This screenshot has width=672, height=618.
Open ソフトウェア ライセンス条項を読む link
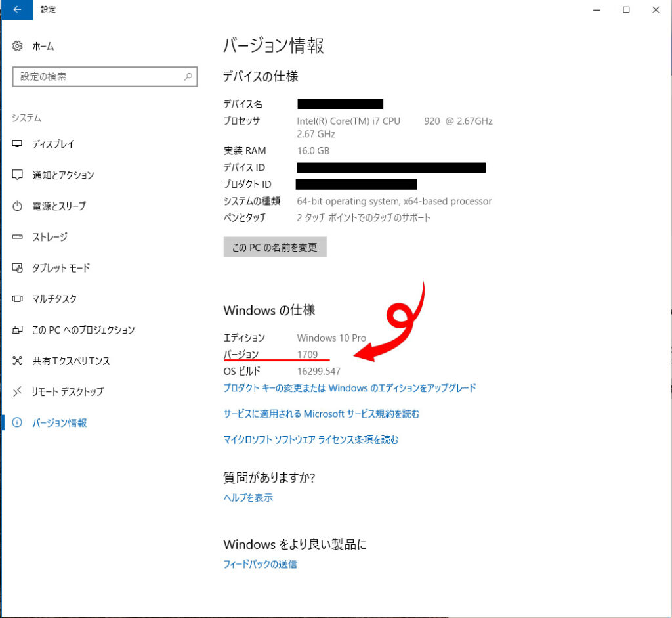(x=310, y=439)
